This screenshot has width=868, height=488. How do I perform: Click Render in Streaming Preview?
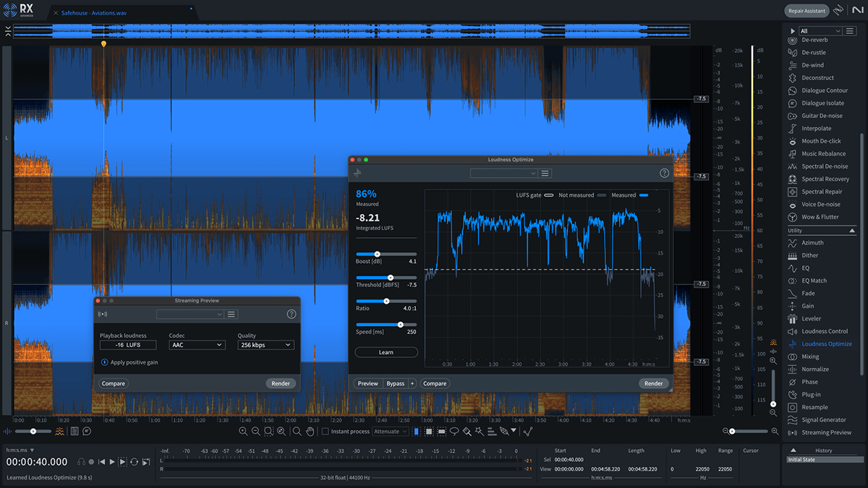point(281,384)
